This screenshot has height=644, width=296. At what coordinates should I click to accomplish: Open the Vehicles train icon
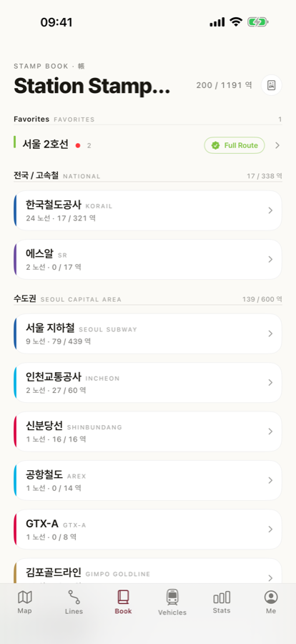coord(172,597)
